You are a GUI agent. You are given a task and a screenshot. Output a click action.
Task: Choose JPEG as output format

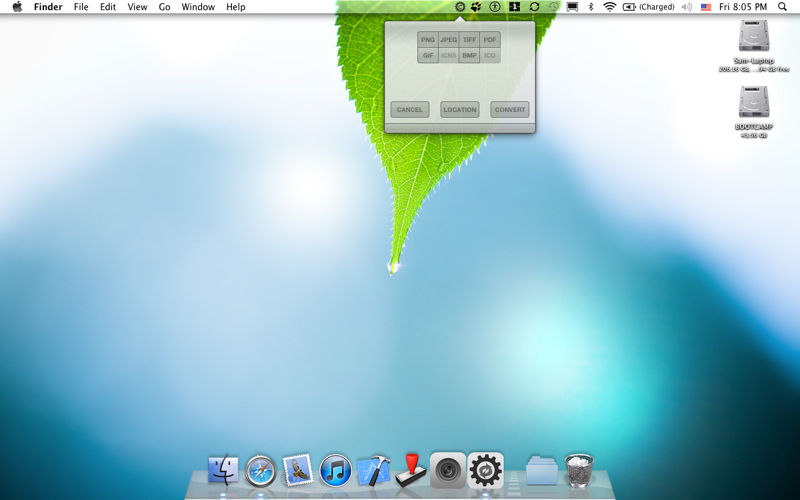pos(449,40)
